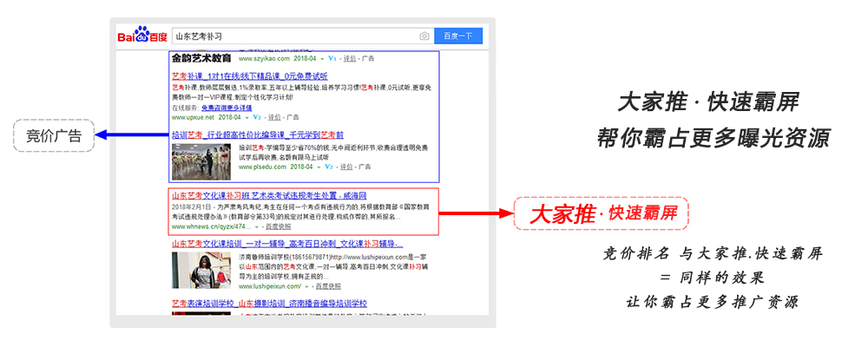
Task: Click the 2018-04 date in the plsedu.com row
Action: coord(301,167)
